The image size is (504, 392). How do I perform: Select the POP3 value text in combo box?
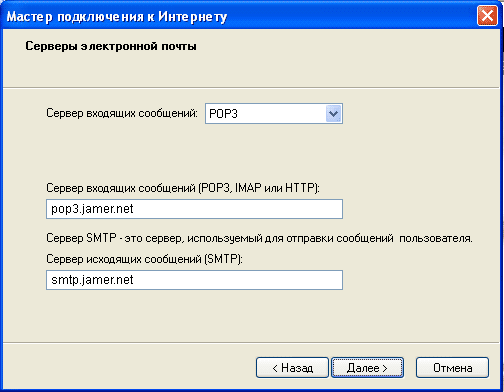[223, 114]
